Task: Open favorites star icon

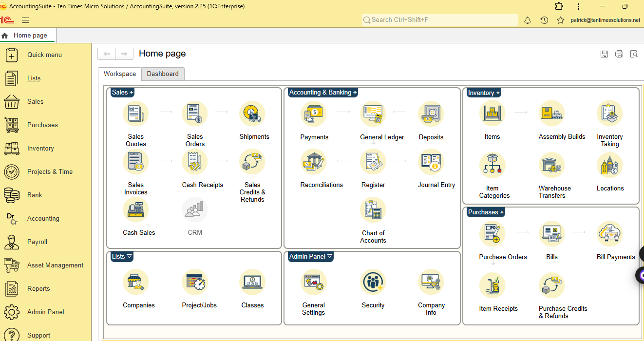Action: pos(561,20)
